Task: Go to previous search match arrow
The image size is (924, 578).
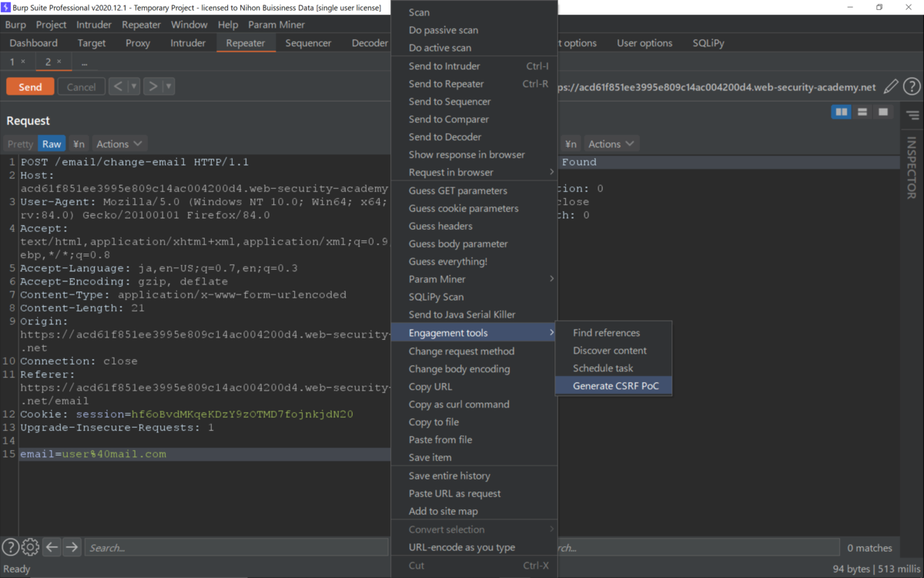Action: pos(52,547)
